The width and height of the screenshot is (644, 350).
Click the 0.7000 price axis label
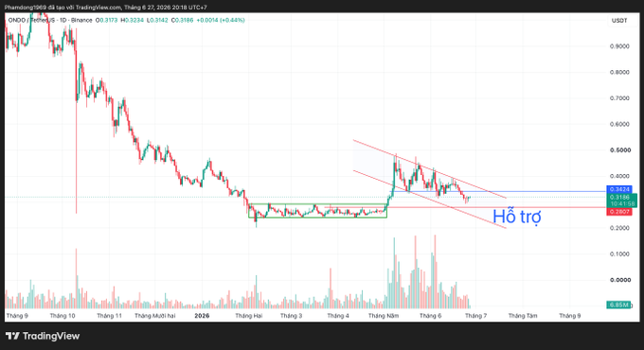[619, 98]
